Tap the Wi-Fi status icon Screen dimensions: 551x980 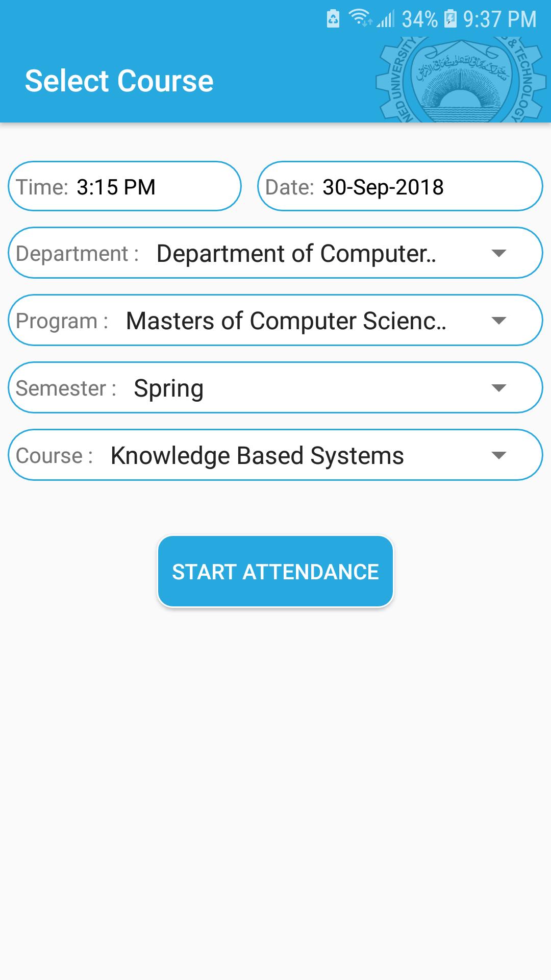(360, 18)
